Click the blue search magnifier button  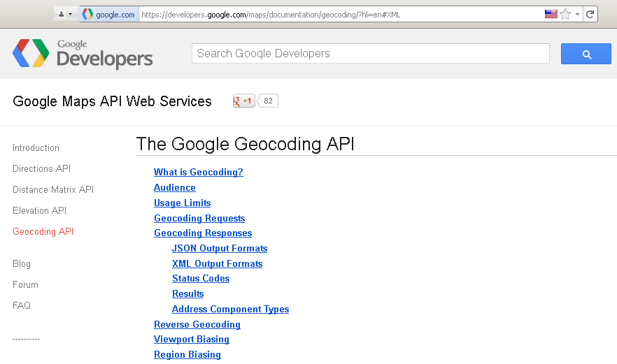point(586,54)
